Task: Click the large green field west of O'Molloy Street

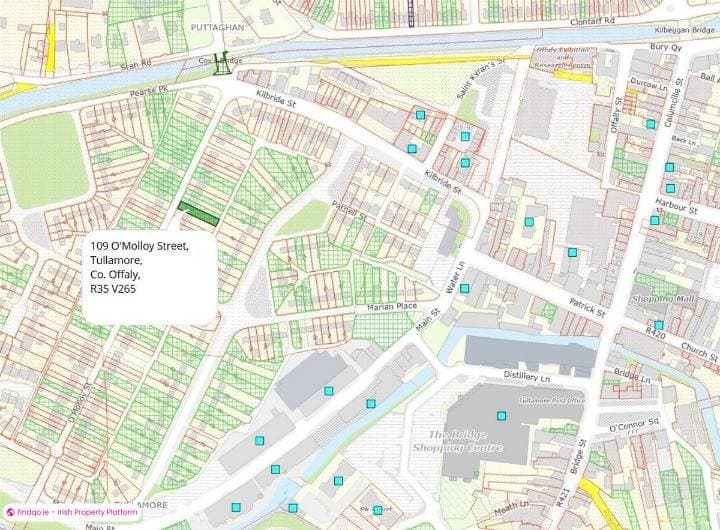Action: click(44, 160)
